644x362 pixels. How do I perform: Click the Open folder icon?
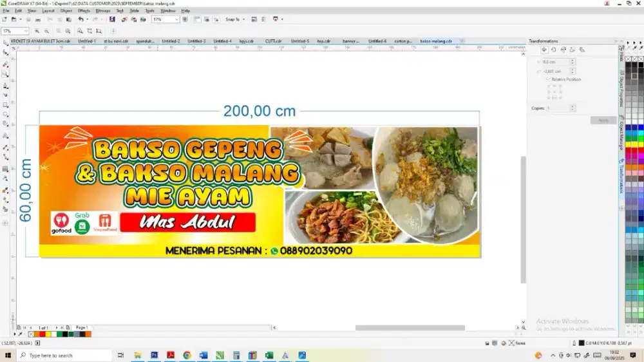14,19
